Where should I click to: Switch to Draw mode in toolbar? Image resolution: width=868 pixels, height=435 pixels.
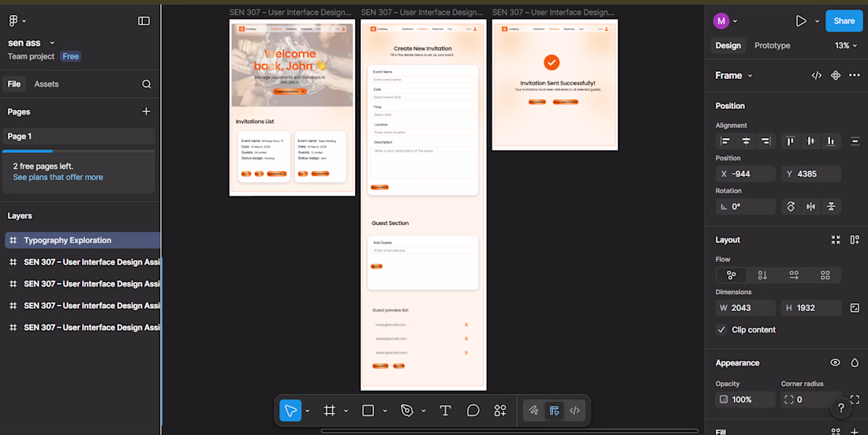tap(533, 411)
